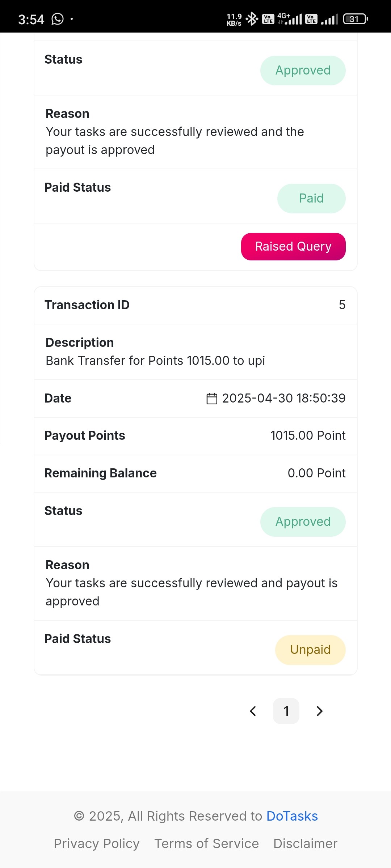This screenshot has height=868, width=391.
Task: Open the DoTasks footer link
Action: [292, 816]
